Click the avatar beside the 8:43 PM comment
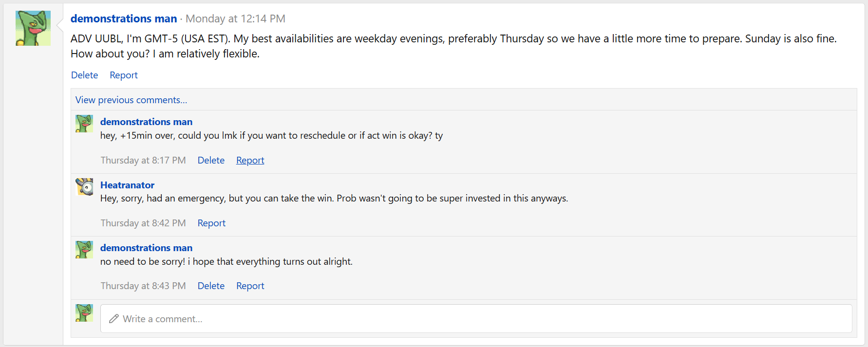This screenshot has height=347, width=868. click(x=84, y=250)
